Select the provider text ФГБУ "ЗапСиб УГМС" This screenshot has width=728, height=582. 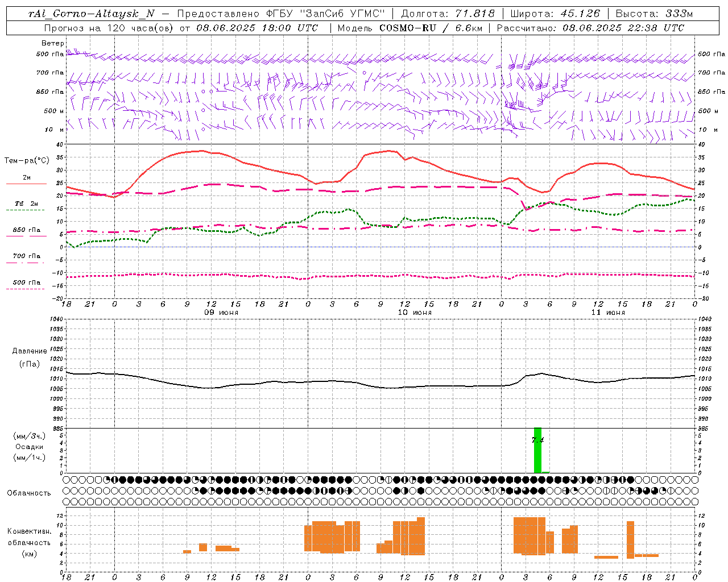[326, 14]
